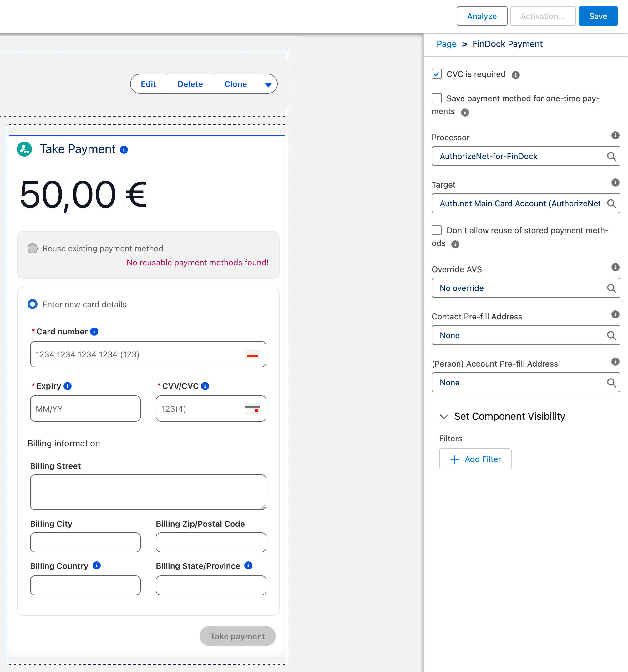Open Contact Pre-fill Address help icon
Screen dimensions: 628x672
(x=615, y=315)
